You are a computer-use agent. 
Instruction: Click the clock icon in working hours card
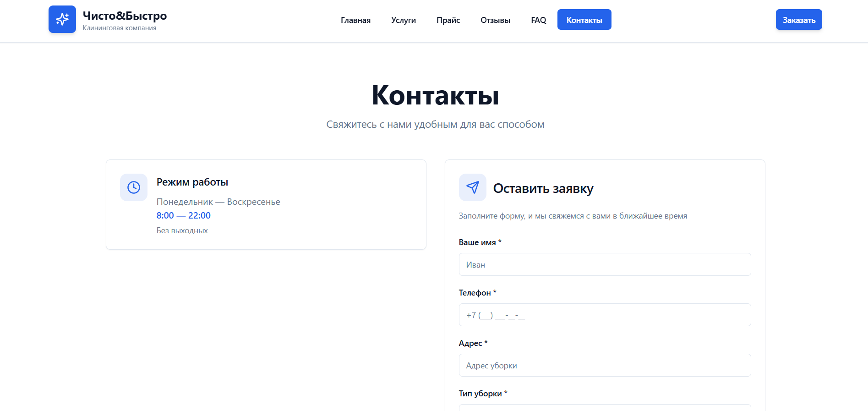click(134, 187)
